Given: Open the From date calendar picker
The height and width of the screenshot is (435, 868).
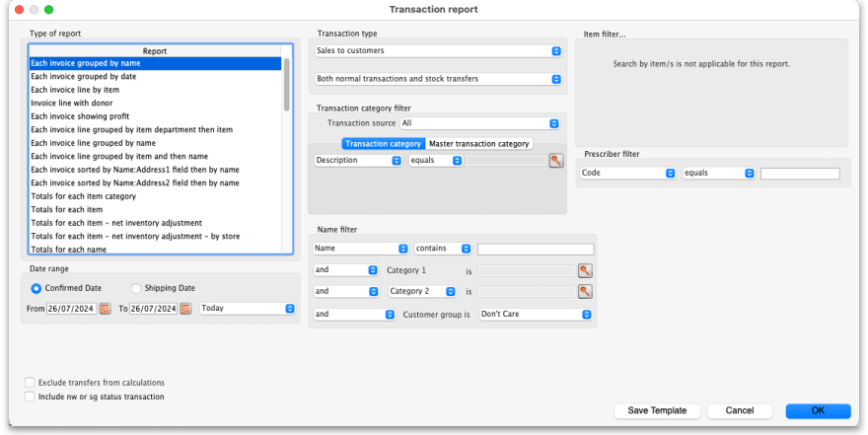Looking at the screenshot, I should 105,309.
